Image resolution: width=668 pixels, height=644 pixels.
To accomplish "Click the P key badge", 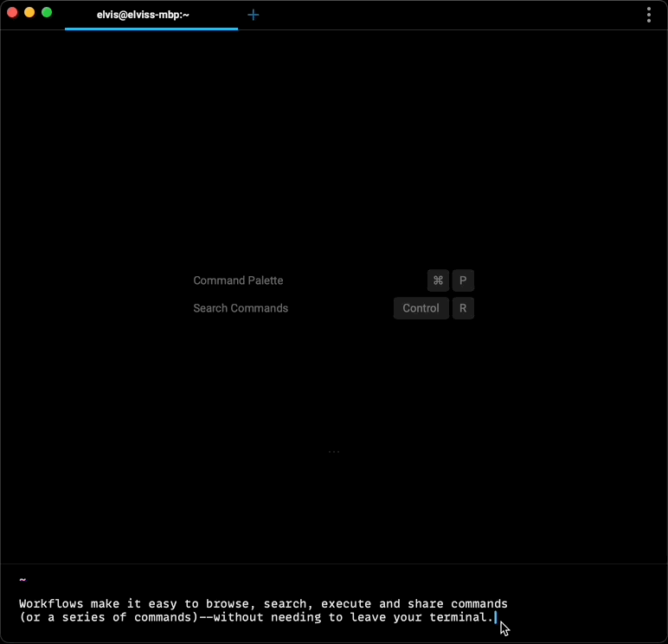I will (463, 280).
